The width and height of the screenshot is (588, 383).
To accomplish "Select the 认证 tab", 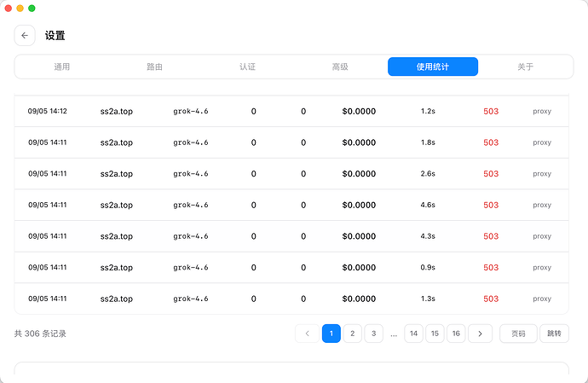I will click(x=247, y=67).
